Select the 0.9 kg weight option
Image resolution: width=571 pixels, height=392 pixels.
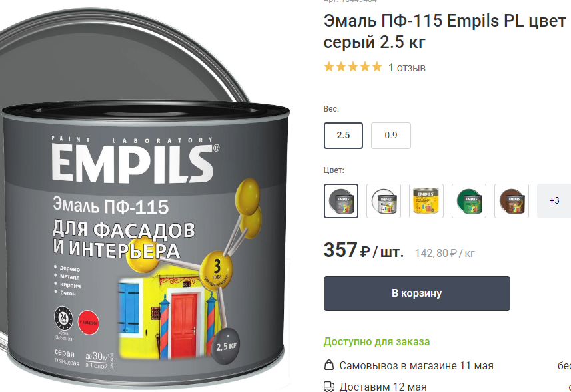[390, 136]
